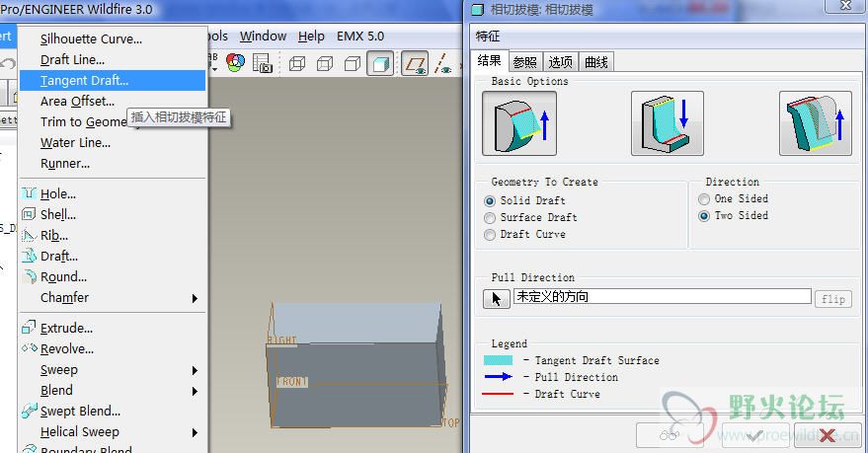Click the Round feature icon

(29, 276)
